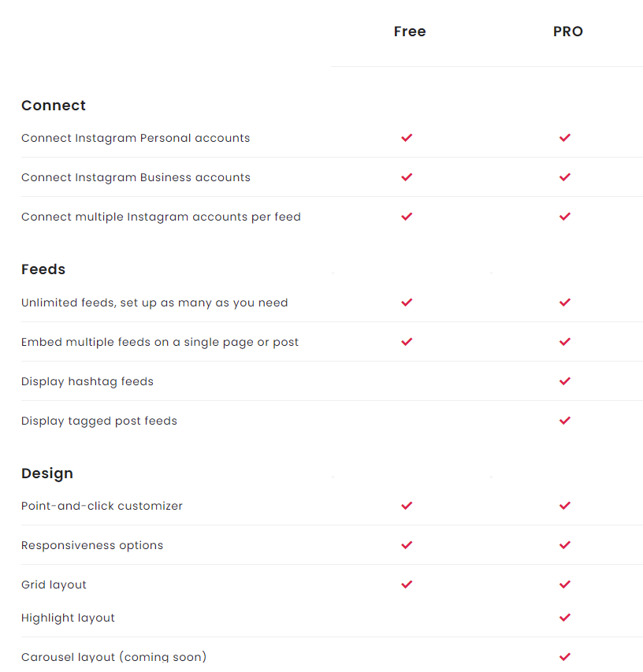Image resolution: width=643 pixels, height=672 pixels.
Task: Select the PRO plan column header
Action: [568, 32]
